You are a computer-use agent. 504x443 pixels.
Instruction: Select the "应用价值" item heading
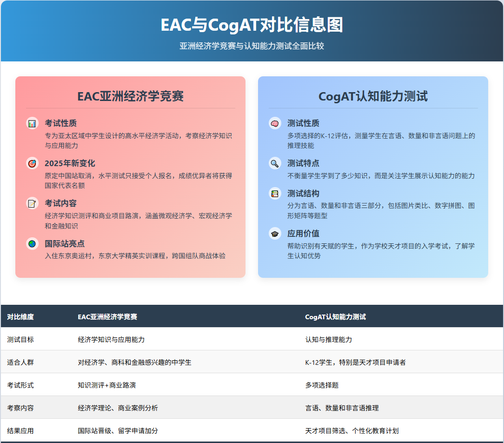pyautogui.click(x=304, y=234)
